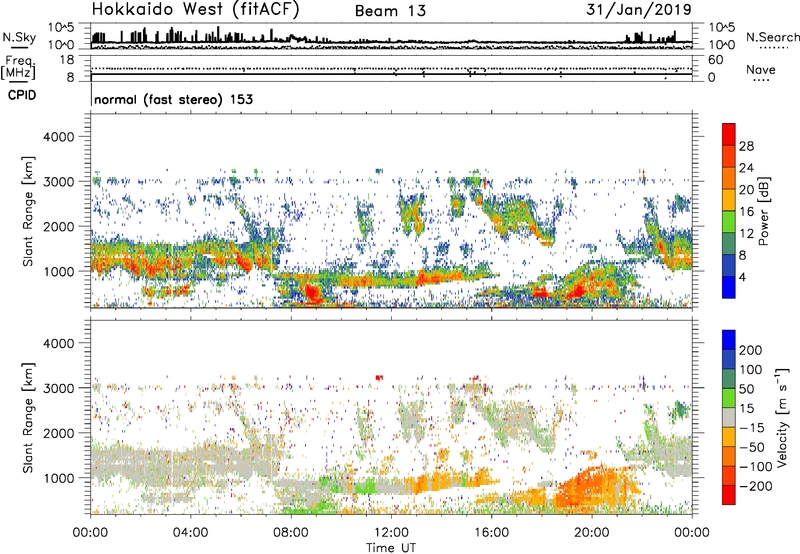Click "Slant Range [km]" label of the velocity panel
The image size is (800, 554).
(x=28, y=418)
